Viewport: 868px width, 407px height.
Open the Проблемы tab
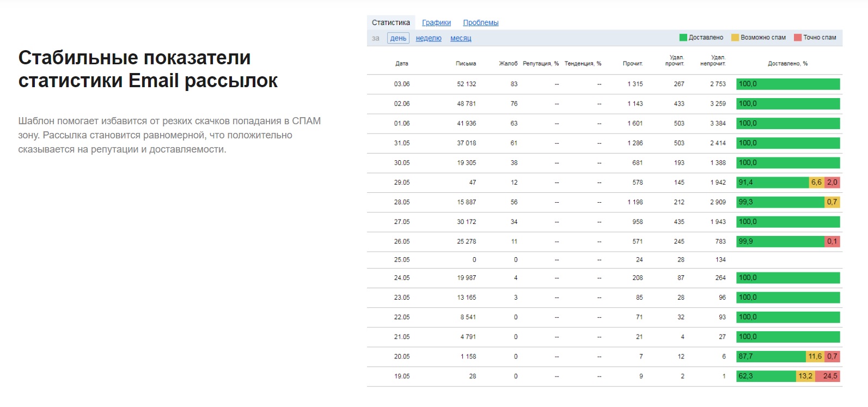(481, 22)
